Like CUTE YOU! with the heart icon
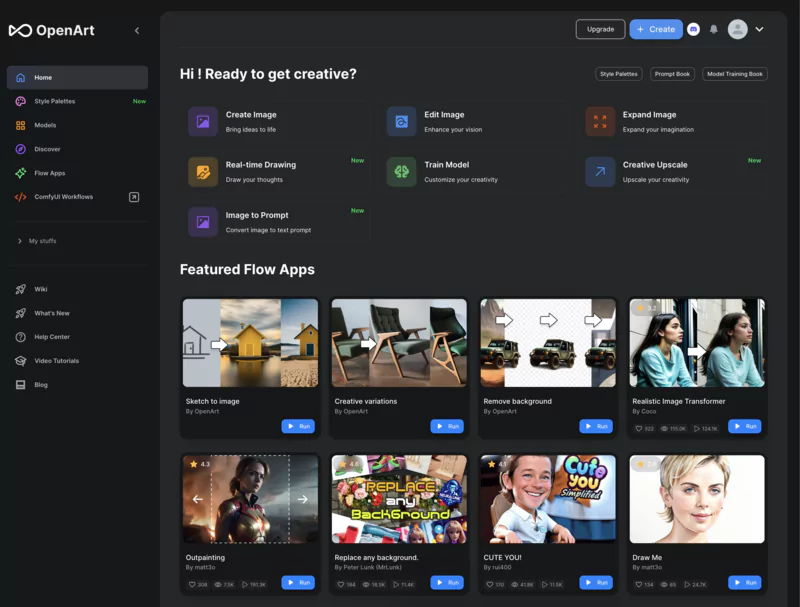800x607 pixels. pos(489,585)
